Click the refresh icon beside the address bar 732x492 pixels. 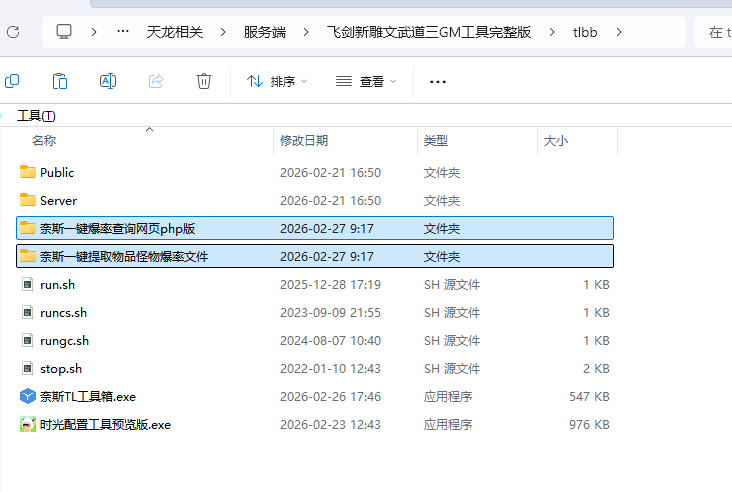tap(13, 32)
